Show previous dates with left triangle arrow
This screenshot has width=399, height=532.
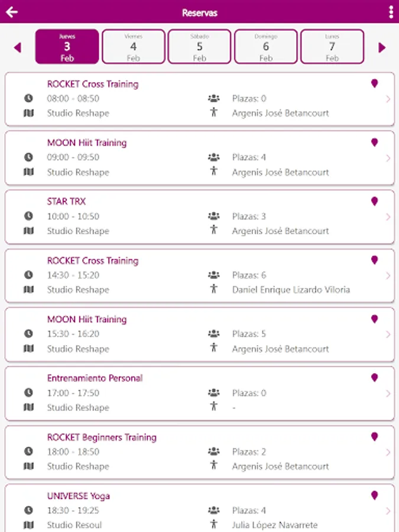[x=18, y=47]
